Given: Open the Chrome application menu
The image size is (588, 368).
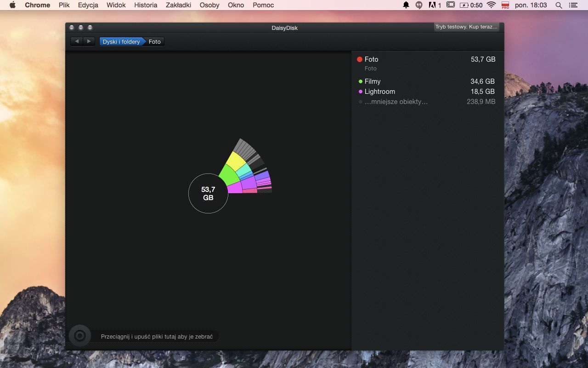Looking at the screenshot, I should point(37,5).
